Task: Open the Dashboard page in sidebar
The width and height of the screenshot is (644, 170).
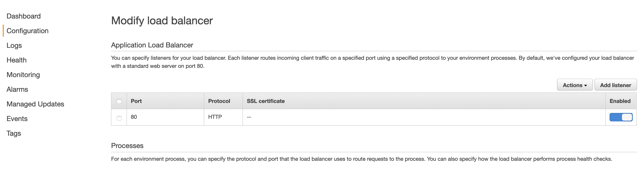Action: pyautogui.click(x=24, y=16)
